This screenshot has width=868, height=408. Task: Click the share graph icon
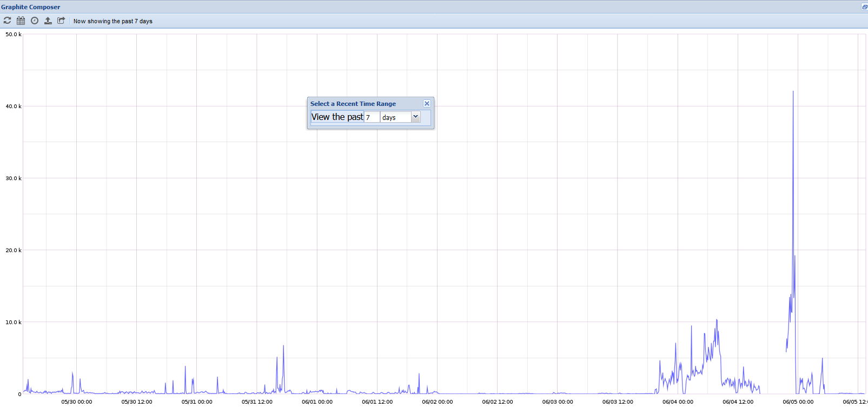(x=61, y=21)
